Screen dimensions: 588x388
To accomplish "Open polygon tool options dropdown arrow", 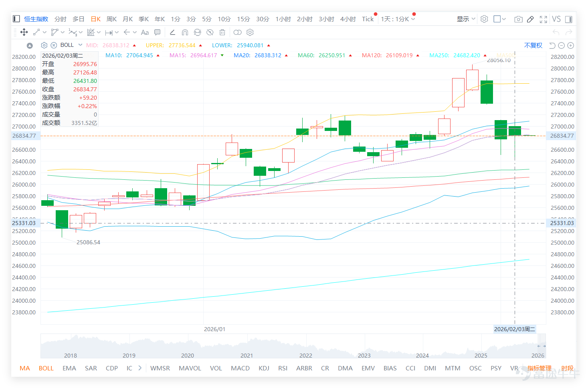I will click(x=63, y=32).
